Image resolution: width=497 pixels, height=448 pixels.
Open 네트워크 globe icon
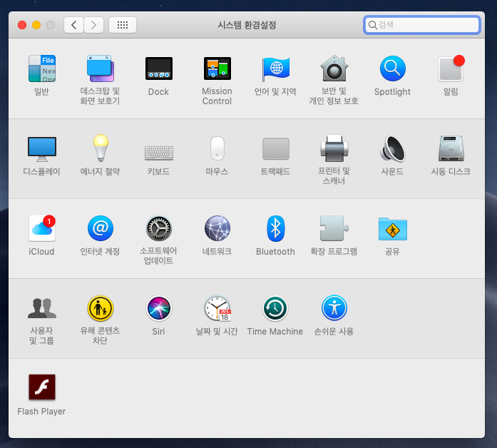coord(217,228)
